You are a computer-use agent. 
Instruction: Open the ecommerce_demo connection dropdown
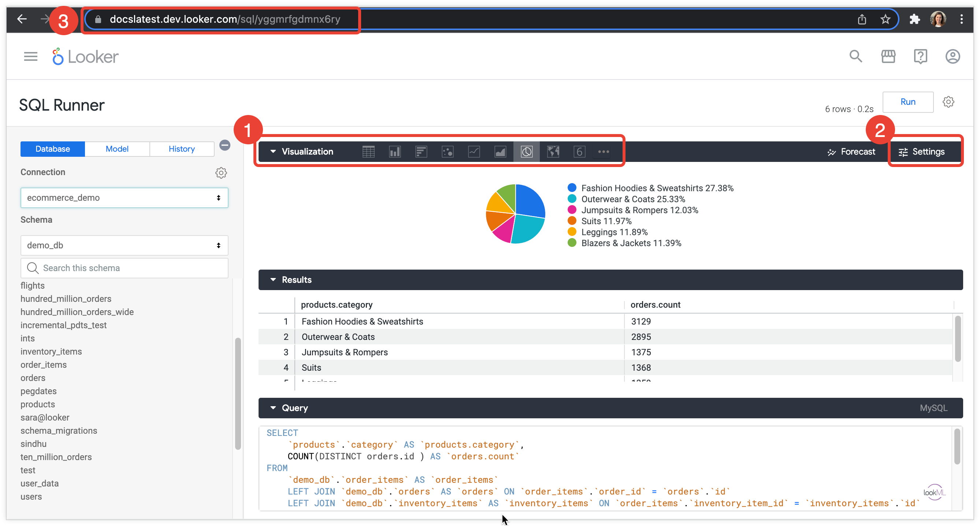coord(124,197)
